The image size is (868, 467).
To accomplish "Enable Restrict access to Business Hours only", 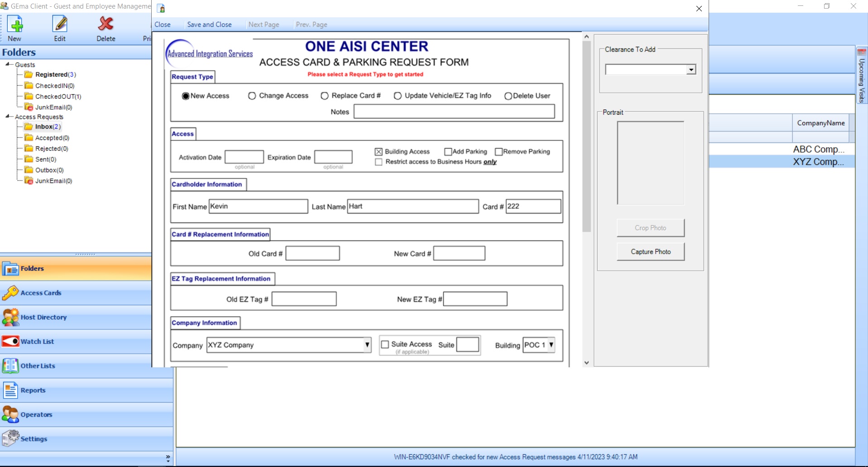I will click(x=379, y=162).
